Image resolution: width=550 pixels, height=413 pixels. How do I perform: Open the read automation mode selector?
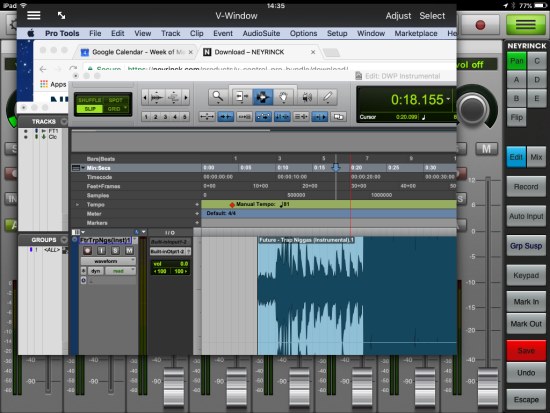pyautogui.click(x=120, y=271)
